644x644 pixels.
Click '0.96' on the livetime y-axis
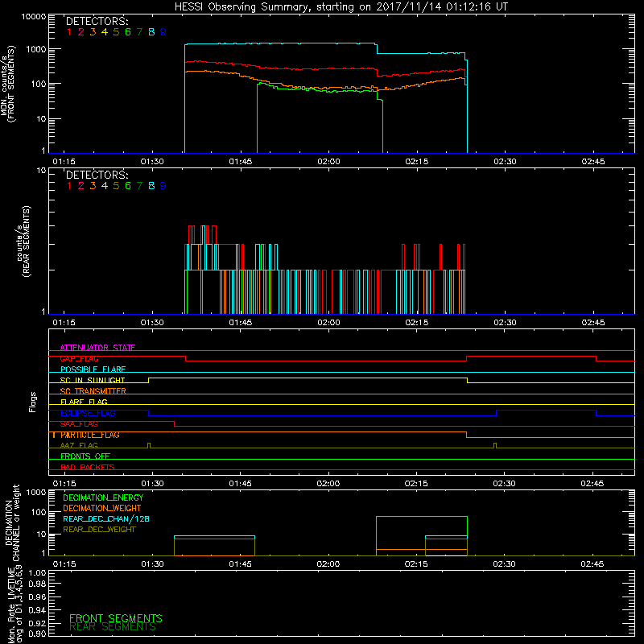[37, 597]
